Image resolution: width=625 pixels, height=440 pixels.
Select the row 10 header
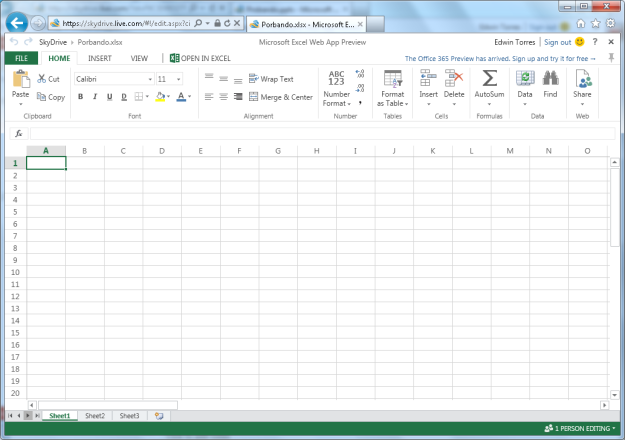pyautogui.click(x=16, y=272)
